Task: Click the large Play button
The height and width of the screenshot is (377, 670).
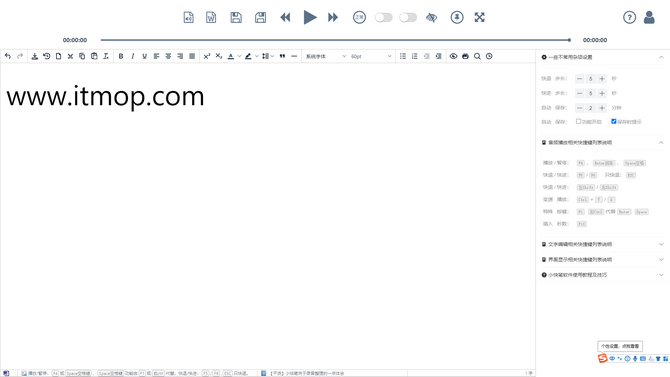Action: tap(310, 18)
